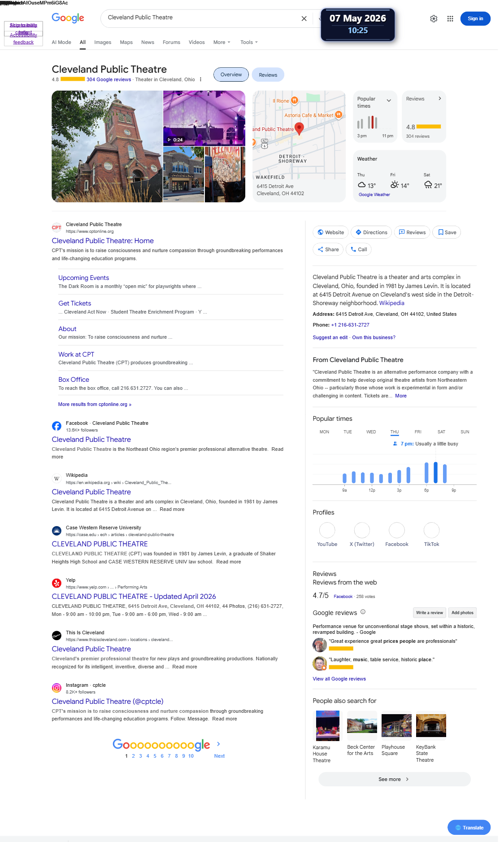Viewport: 504px width, 842px height.
Task: Play the 0:24 video thumbnail
Action: tap(204, 118)
